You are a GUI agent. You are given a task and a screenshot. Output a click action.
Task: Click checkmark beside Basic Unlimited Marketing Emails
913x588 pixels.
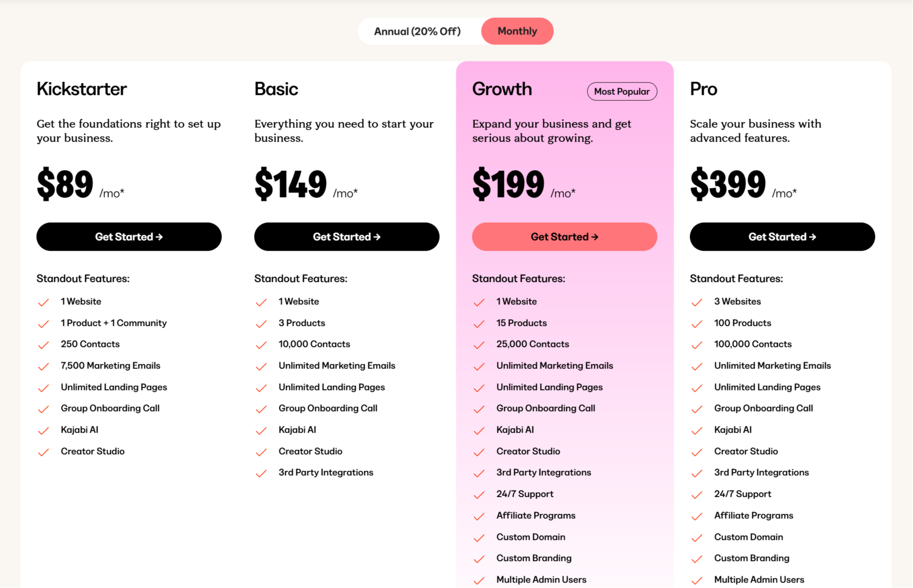tap(261, 366)
